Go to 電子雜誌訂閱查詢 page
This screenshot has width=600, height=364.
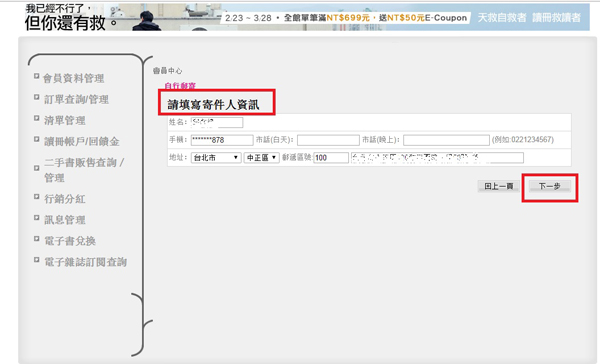tap(85, 262)
